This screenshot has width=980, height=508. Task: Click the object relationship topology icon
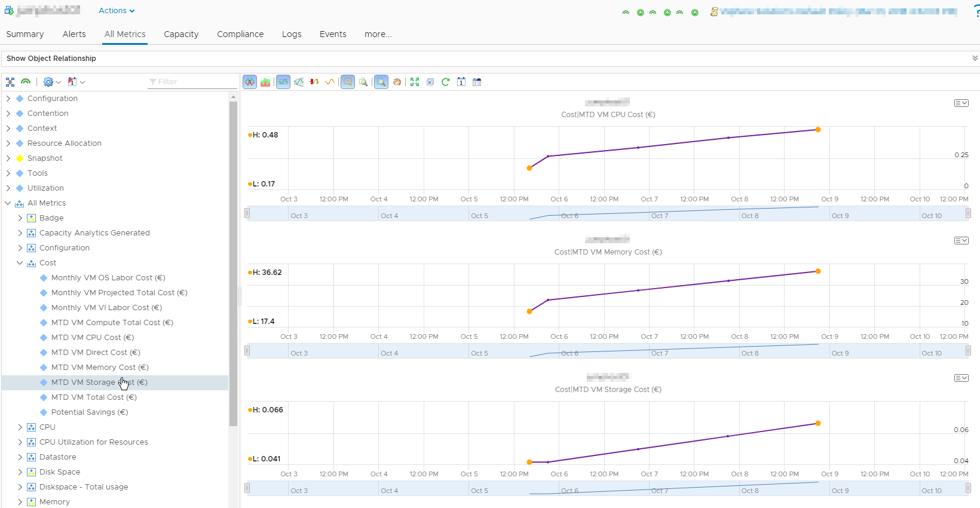[x=10, y=82]
